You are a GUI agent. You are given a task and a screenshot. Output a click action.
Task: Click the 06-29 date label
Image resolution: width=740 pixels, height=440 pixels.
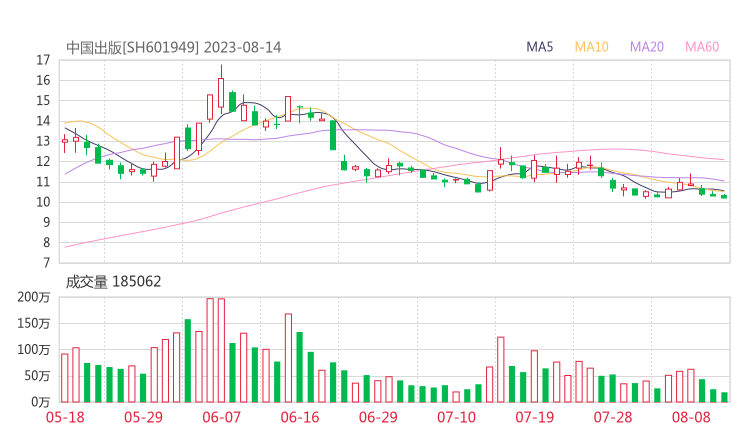[x=378, y=417]
